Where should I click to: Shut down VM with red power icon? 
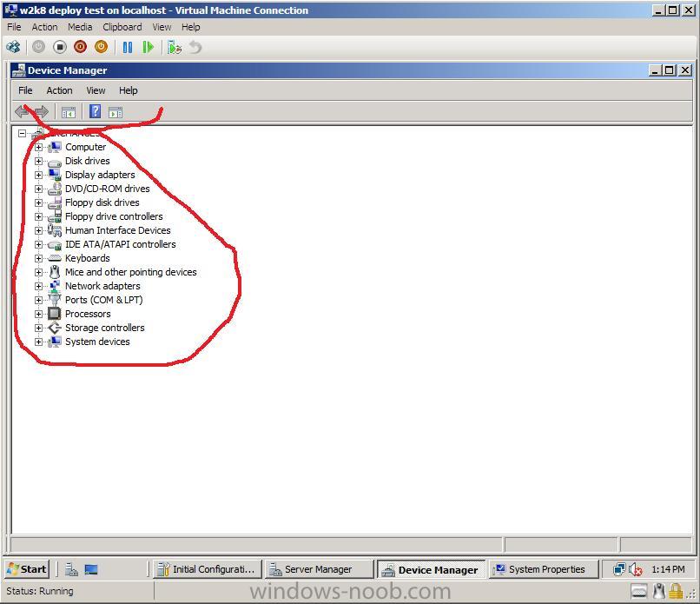81,47
